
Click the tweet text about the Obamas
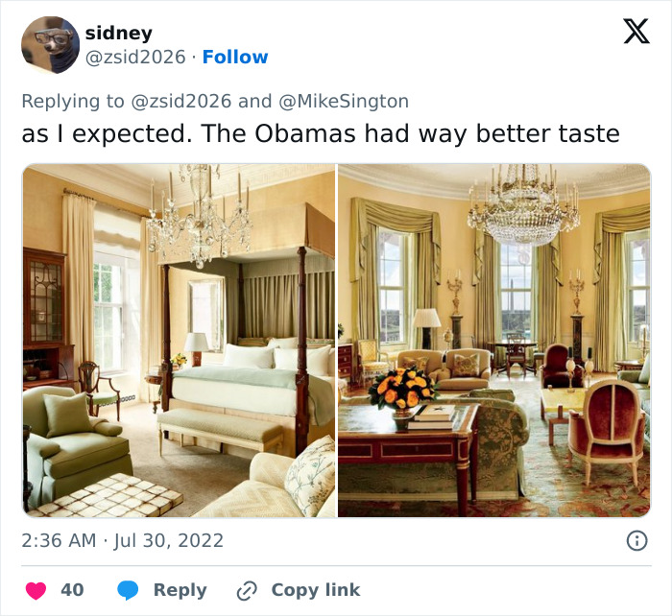pyautogui.click(x=321, y=133)
